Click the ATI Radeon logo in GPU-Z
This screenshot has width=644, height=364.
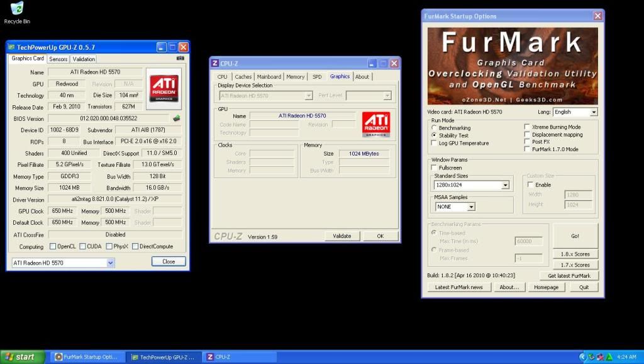tap(164, 88)
